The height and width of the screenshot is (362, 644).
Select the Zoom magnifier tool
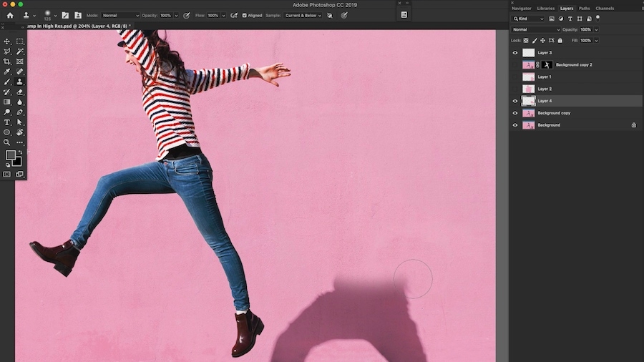click(x=7, y=142)
